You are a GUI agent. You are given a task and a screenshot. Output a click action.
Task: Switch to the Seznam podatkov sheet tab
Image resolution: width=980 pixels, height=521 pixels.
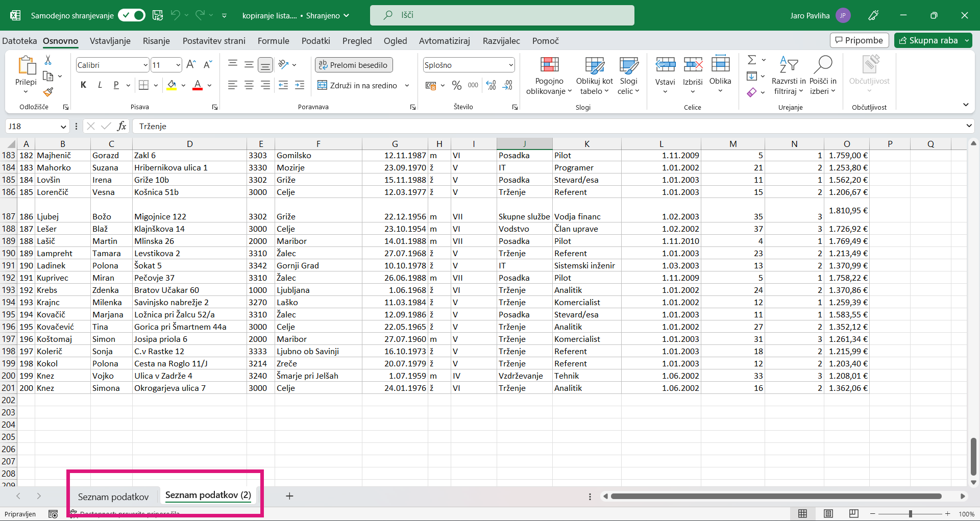113,497
